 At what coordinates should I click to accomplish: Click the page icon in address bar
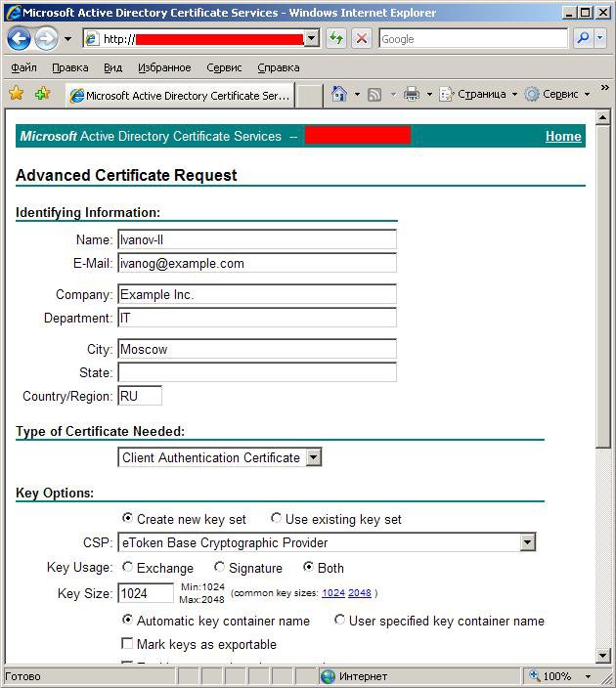point(91,39)
